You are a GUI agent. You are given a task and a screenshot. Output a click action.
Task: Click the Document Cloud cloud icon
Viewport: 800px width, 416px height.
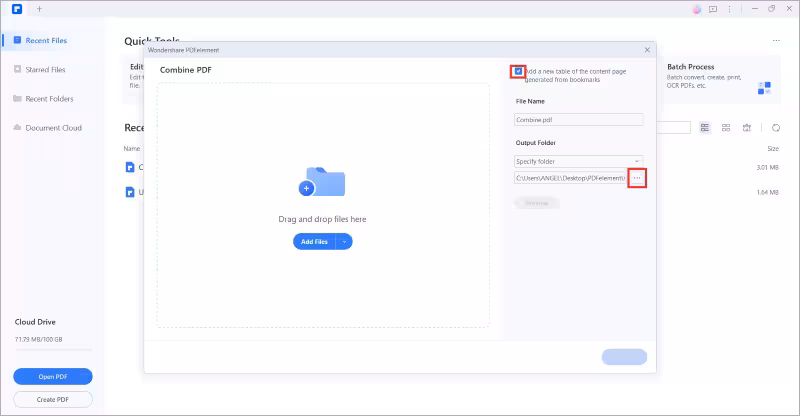point(17,127)
